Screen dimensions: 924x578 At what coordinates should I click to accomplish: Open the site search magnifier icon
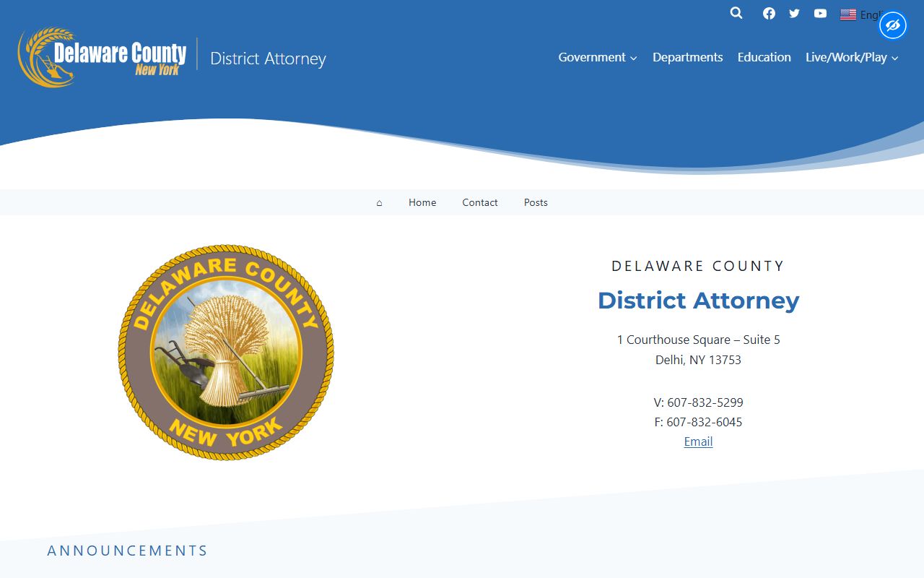[736, 13]
